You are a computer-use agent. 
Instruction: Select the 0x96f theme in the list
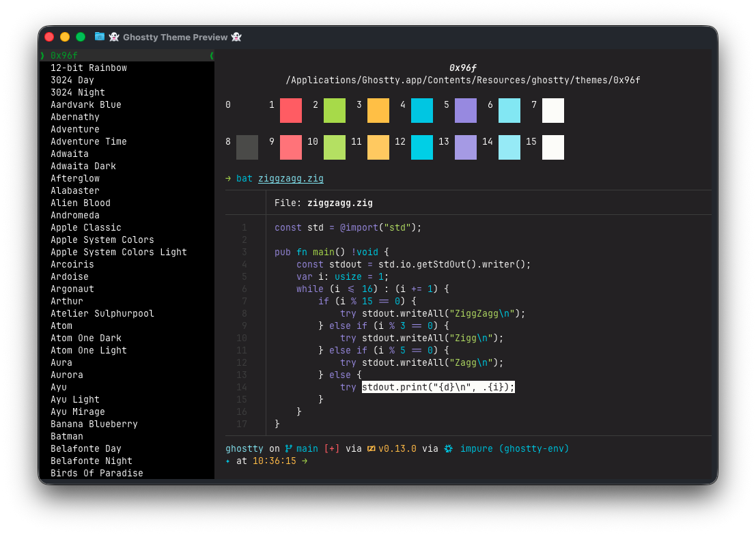[x=127, y=55]
